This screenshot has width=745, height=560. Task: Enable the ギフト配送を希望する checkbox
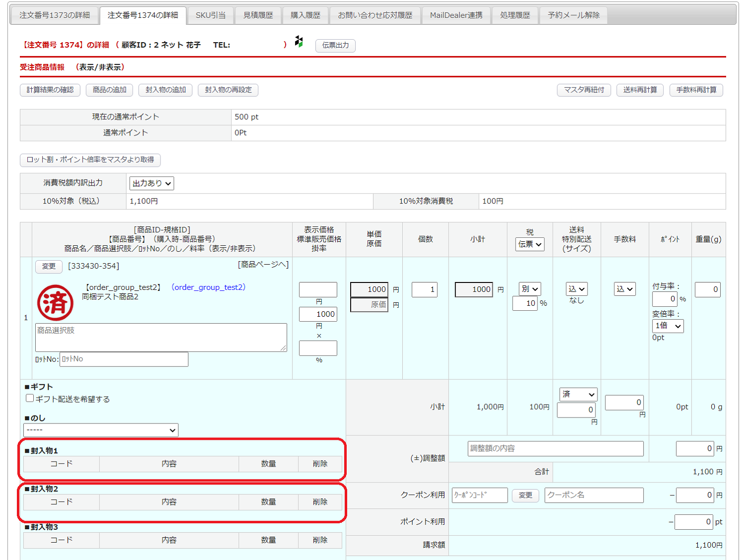click(x=30, y=398)
